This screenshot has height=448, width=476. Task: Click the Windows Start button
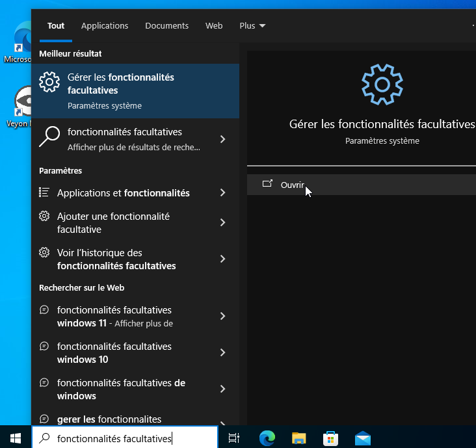point(16,438)
